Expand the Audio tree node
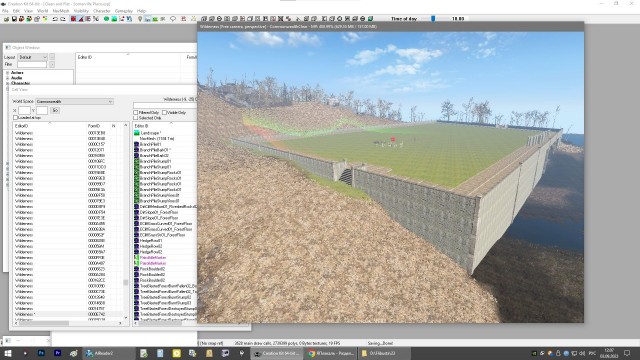 click(7, 78)
